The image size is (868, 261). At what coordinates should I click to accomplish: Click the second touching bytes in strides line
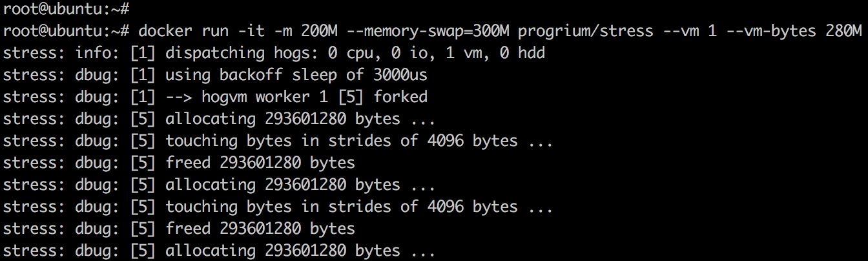tap(278, 207)
